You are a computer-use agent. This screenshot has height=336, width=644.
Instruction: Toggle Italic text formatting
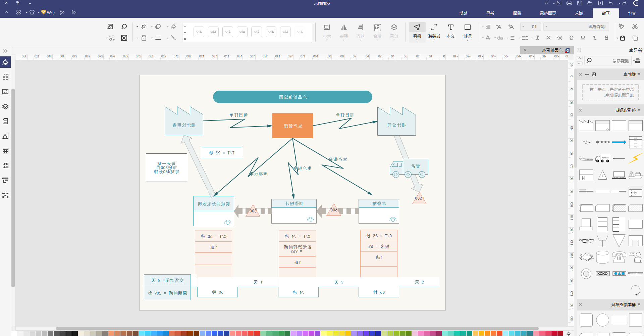(x=595, y=38)
